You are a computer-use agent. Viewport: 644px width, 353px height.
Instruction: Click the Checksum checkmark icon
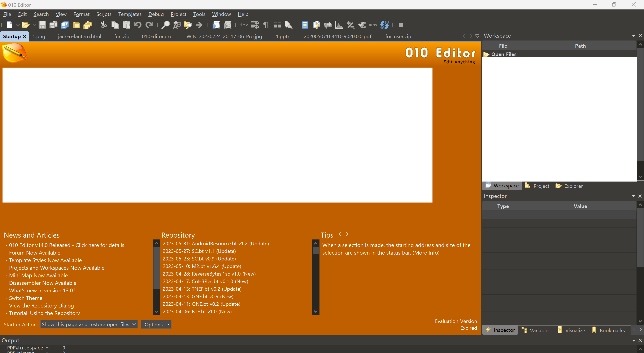[362, 25]
